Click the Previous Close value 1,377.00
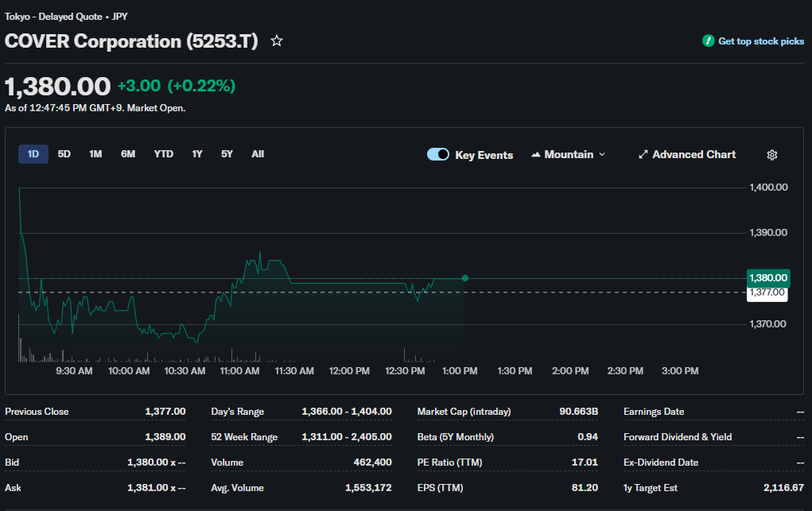This screenshot has width=812, height=511. click(x=165, y=412)
